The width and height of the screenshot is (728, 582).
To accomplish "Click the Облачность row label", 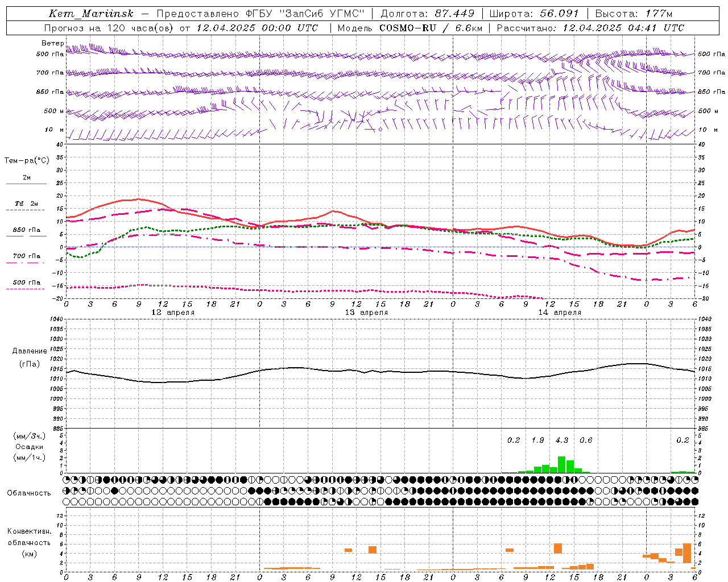I will pyautogui.click(x=29, y=493).
